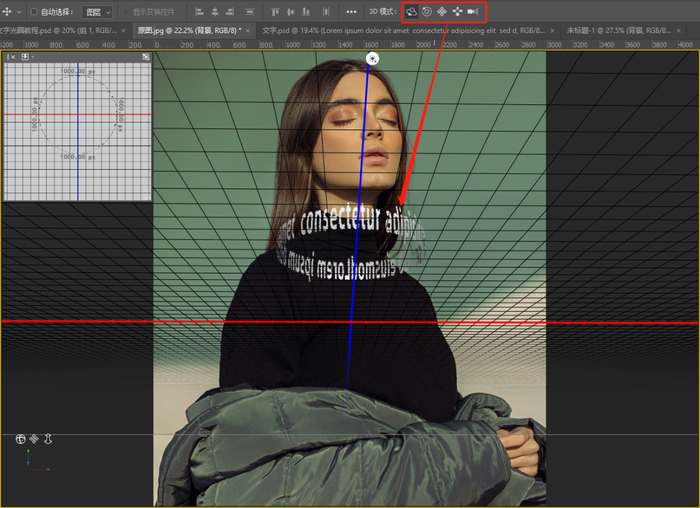
Task: Select the 3D roll mode icon
Action: click(426, 12)
